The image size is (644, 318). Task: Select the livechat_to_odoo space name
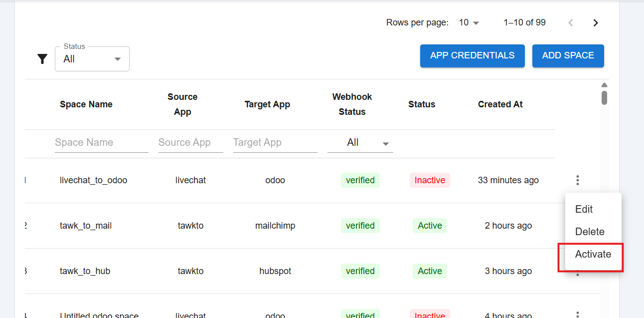click(x=94, y=180)
